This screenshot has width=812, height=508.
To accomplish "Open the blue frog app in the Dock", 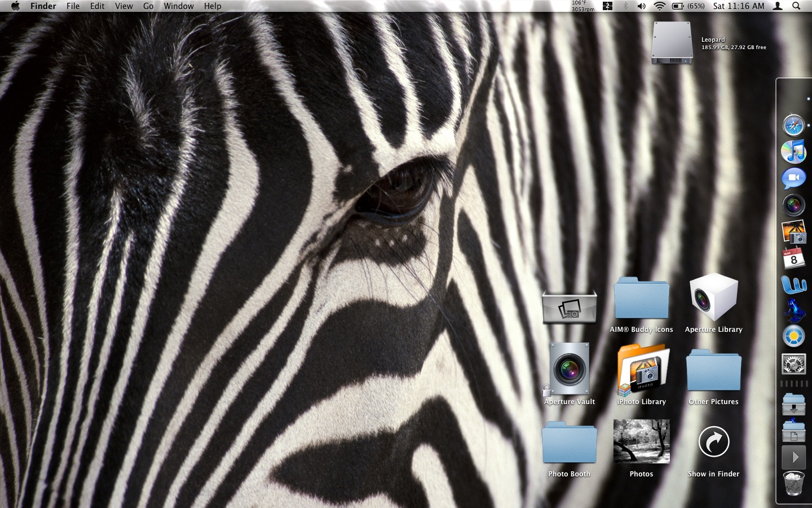I will [x=793, y=310].
